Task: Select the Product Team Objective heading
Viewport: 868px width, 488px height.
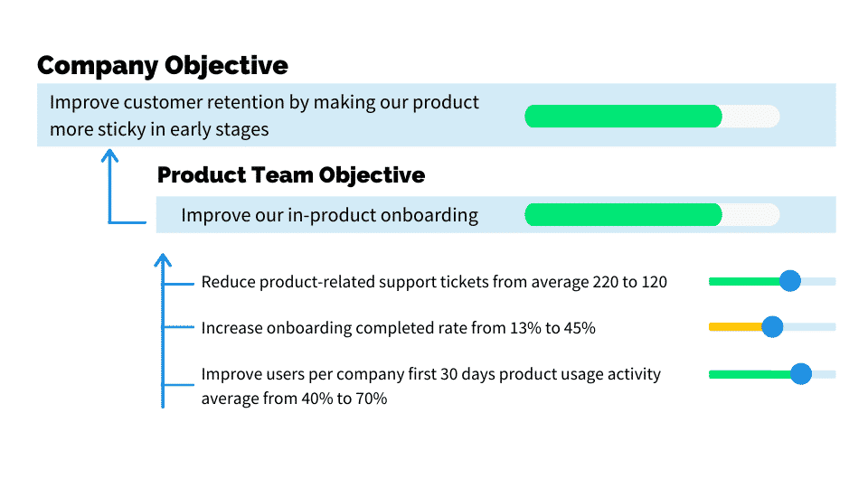Action: [291, 174]
